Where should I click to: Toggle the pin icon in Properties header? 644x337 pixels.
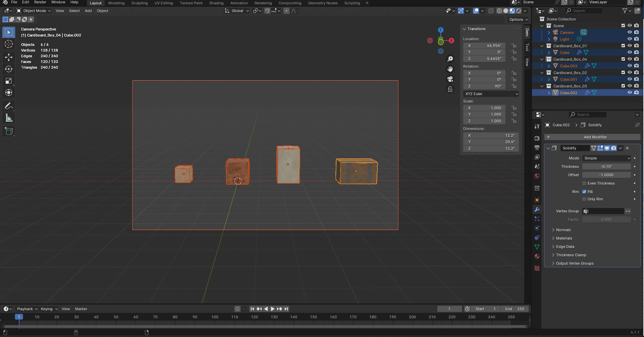637,125
